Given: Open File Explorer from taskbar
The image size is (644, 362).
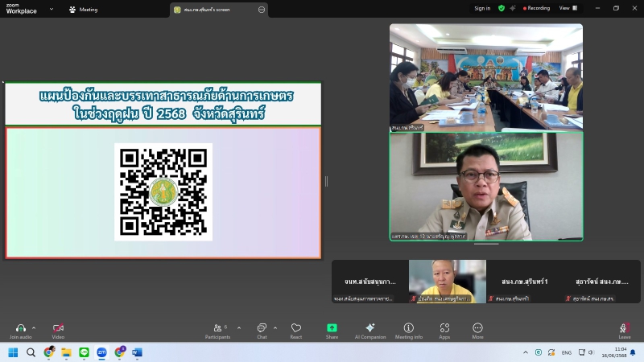Looking at the screenshot, I should tap(66, 352).
